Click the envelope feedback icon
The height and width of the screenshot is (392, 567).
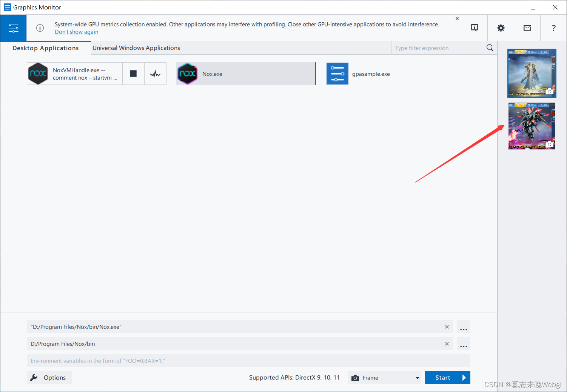(x=527, y=28)
